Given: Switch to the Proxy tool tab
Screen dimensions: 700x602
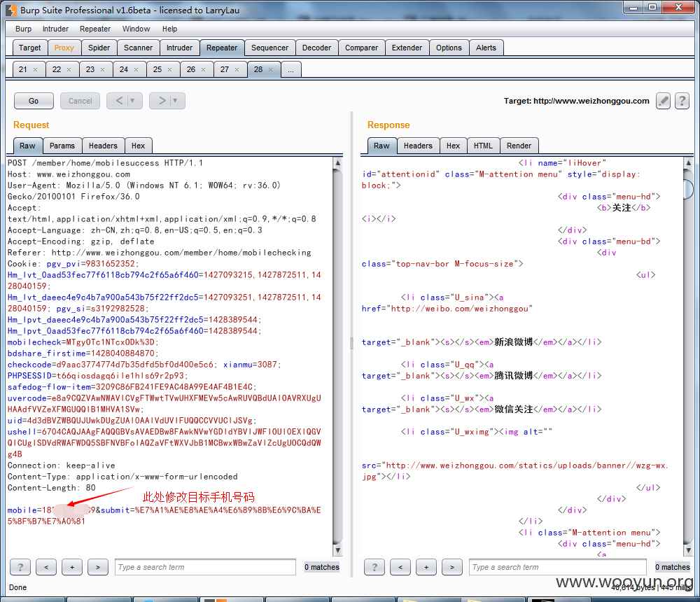Looking at the screenshot, I should coord(64,48).
